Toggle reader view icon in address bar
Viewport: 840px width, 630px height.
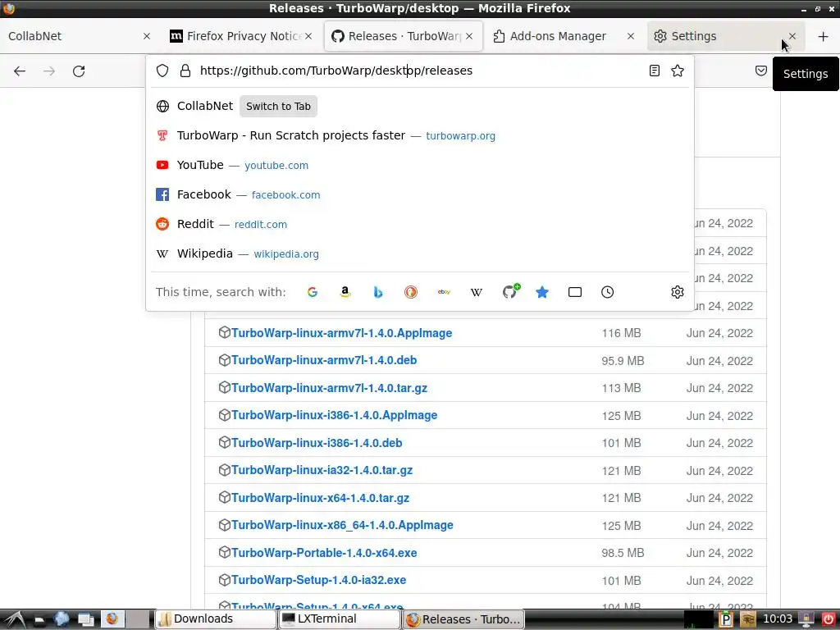tap(654, 71)
